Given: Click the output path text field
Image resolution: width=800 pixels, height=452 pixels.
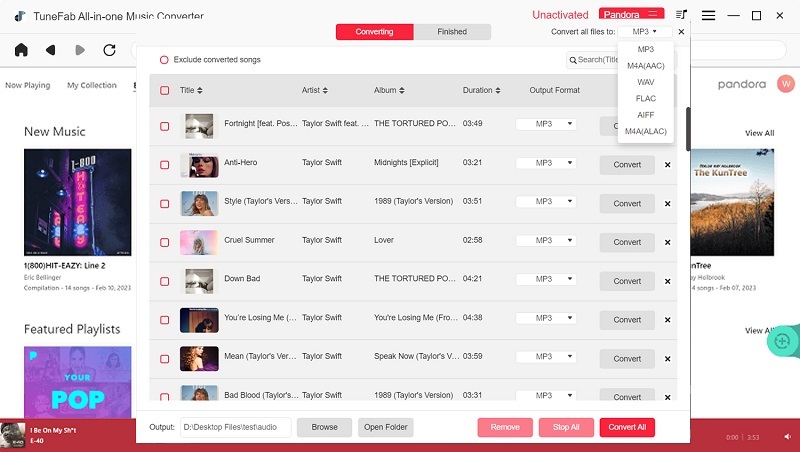Looking at the screenshot, I should pyautogui.click(x=235, y=427).
